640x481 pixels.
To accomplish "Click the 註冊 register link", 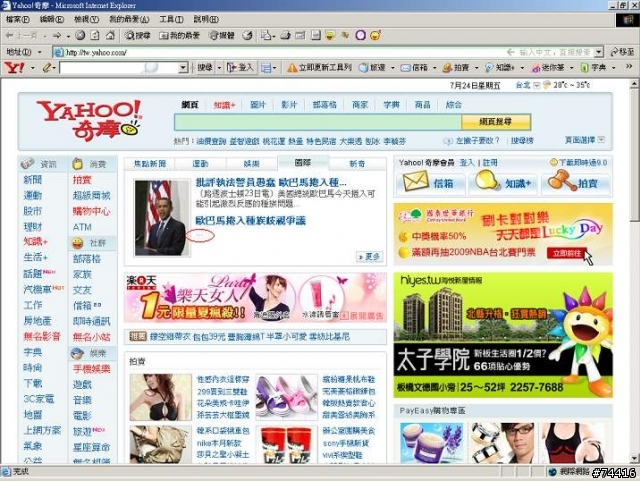I will click(x=490, y=163).
